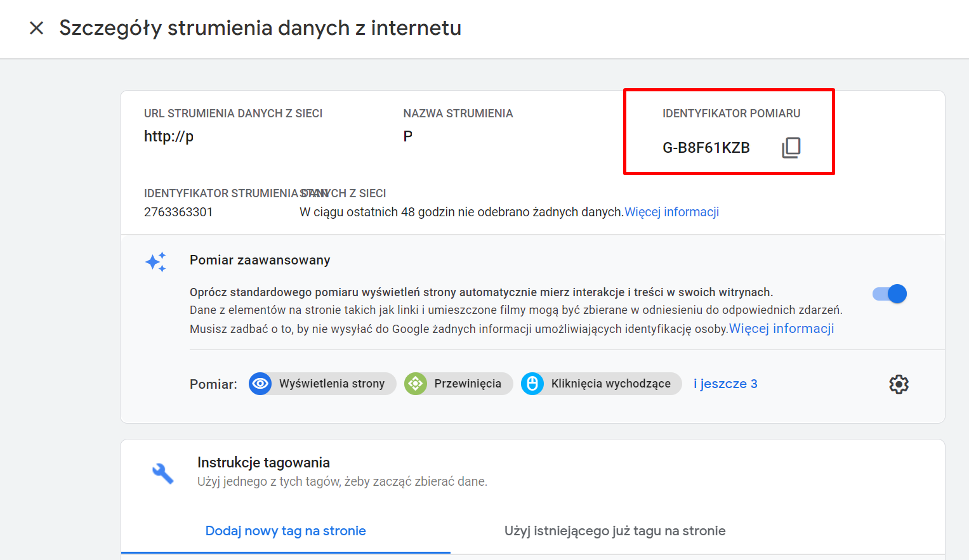Click the measurement ID text G-B8F61KZB
Screen dimensions: 969x560
pyautogui.click(x=706, y=148)
